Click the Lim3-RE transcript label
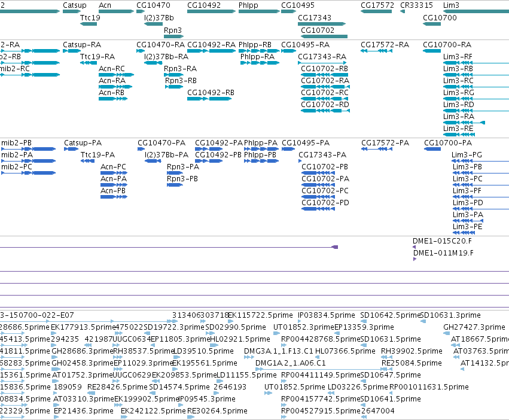 tap(458, 129)
